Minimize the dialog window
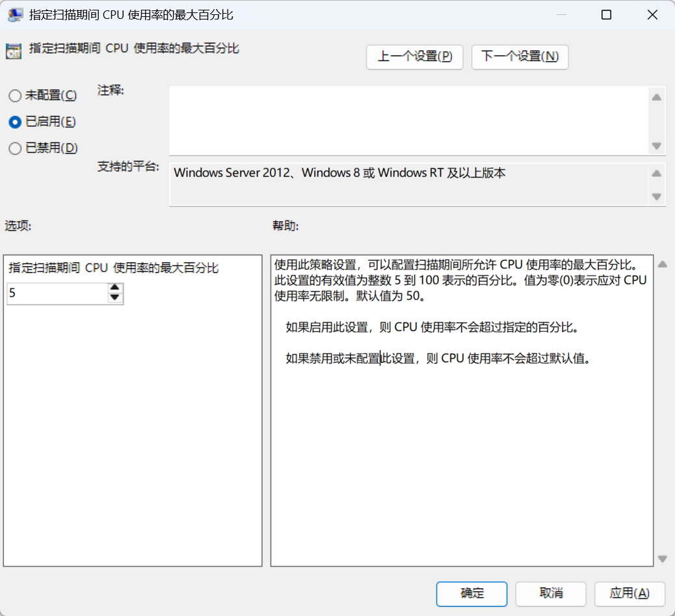This screenshot has height=616, width=675. point(561,15)
